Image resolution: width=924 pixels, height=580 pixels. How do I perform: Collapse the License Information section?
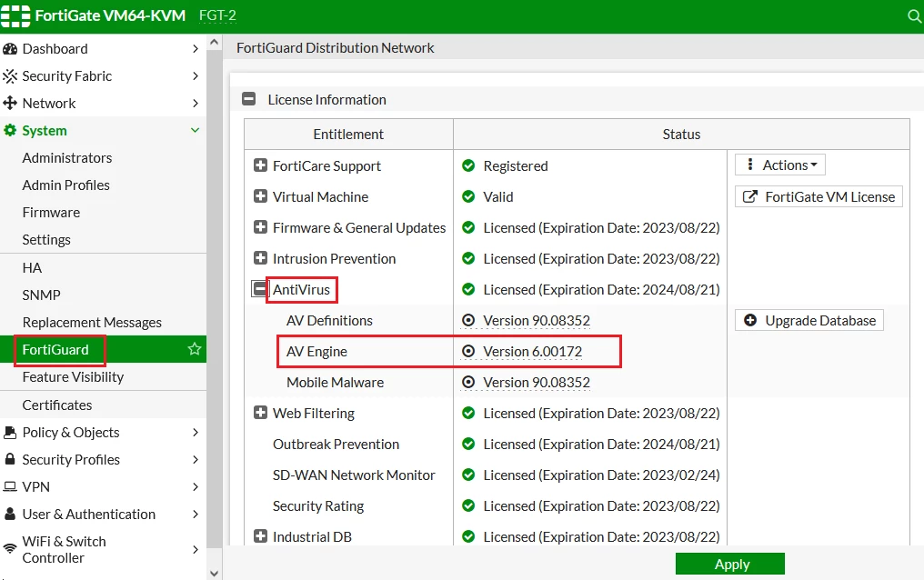248,99
